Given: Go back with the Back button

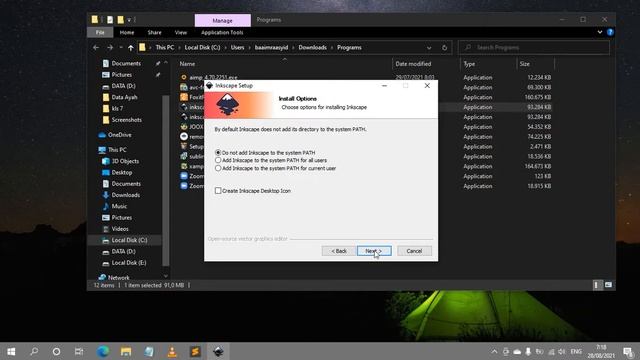Looking at the screenshot, I should [338, 251].
